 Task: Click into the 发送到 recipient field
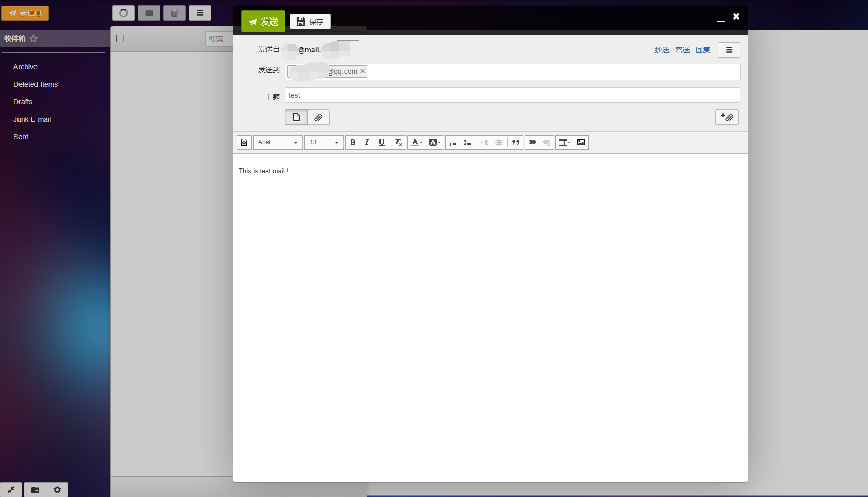coord(513,71)
